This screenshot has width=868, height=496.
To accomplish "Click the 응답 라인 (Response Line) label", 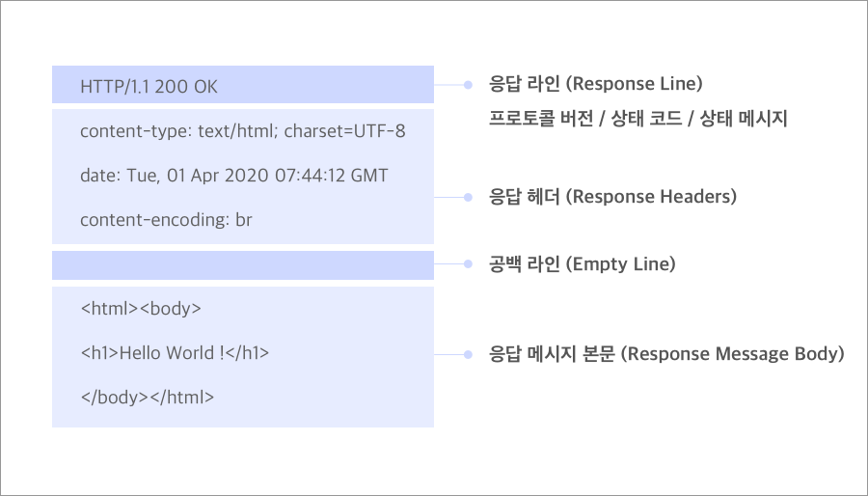I will click(x=596, y=84).
